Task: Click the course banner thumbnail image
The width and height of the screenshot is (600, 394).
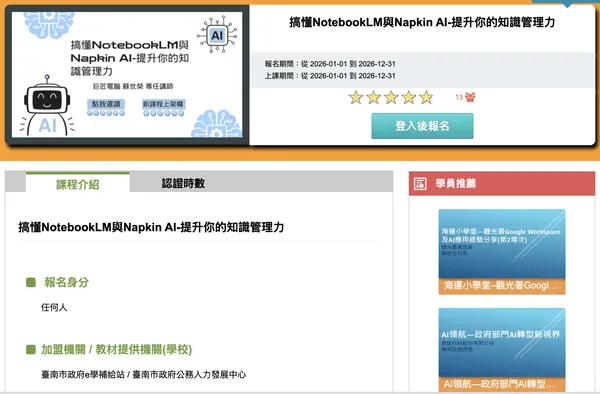Action: click(x=127, y=75)
